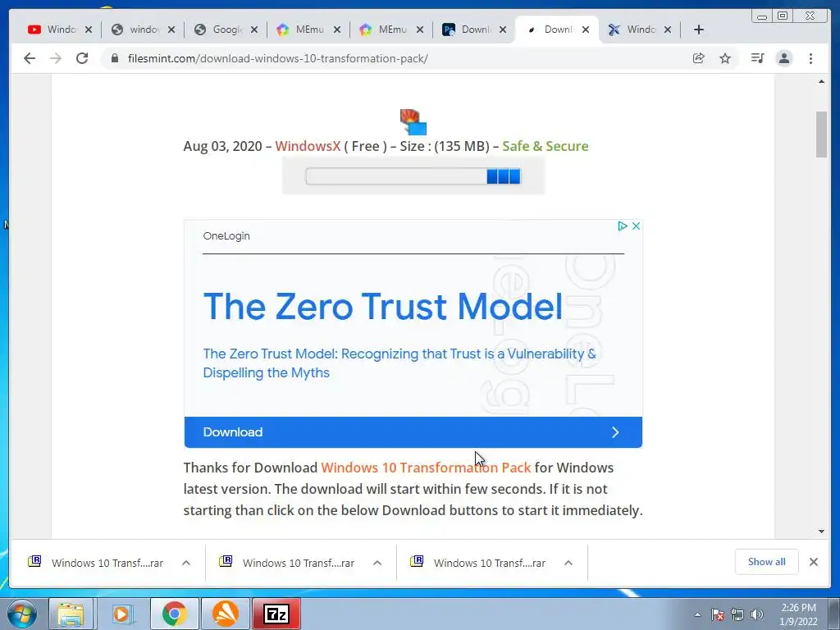Click the site padlock security icon
Viewport: 840px width, 630px height.
[115, 58]
